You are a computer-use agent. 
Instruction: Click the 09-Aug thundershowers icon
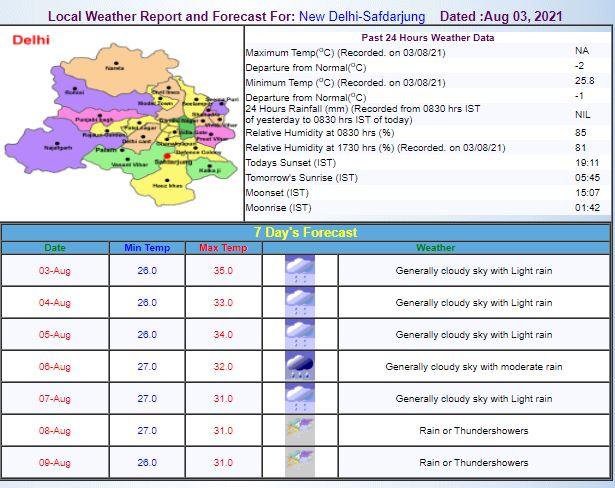pos(300,463)
